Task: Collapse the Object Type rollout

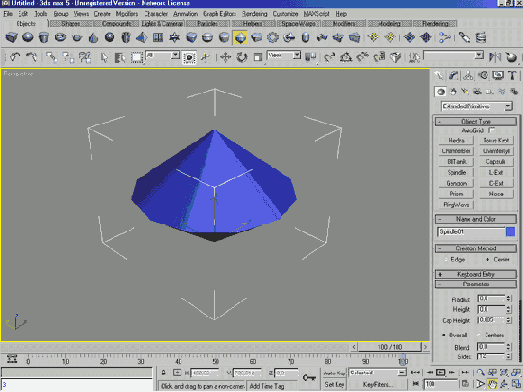Action: (x=476, y=121)
